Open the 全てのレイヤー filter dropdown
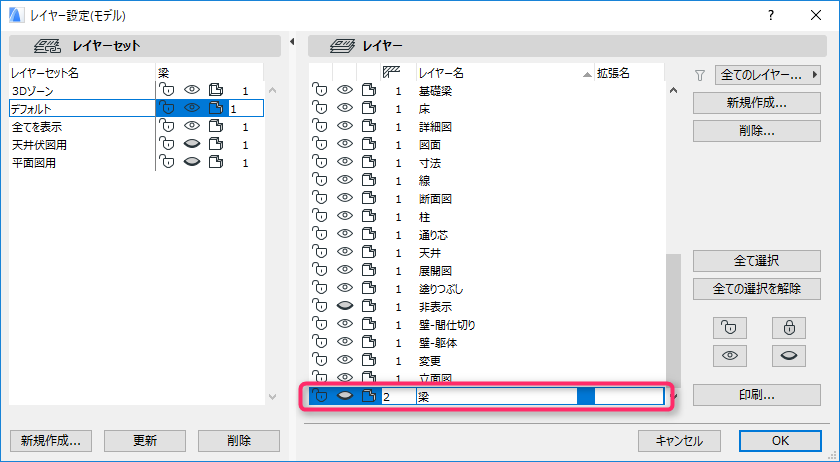Screen dimensions: 840x462 coord(768,76)
